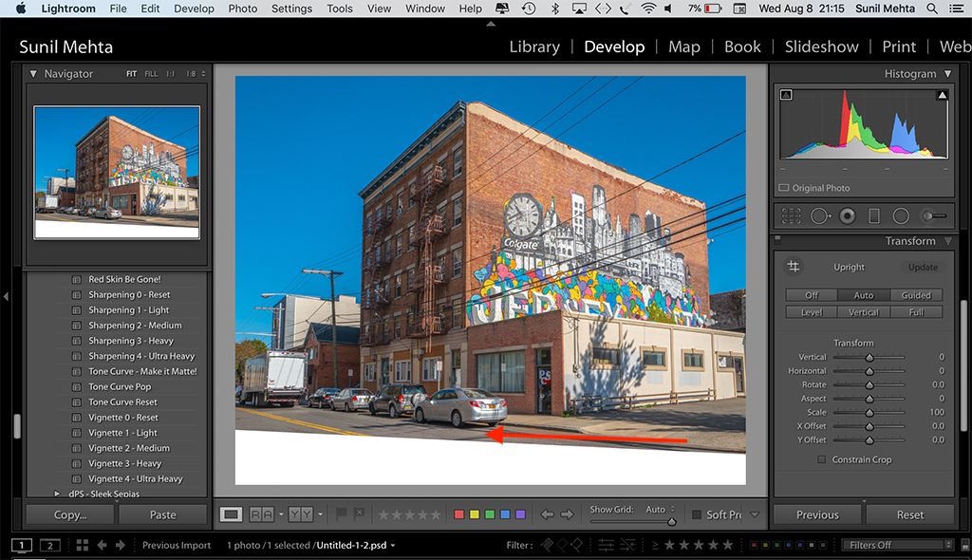Apply the Tone Curve Pop preset
The height and width of the screenshot is (560, 972).
coord(120,386)
